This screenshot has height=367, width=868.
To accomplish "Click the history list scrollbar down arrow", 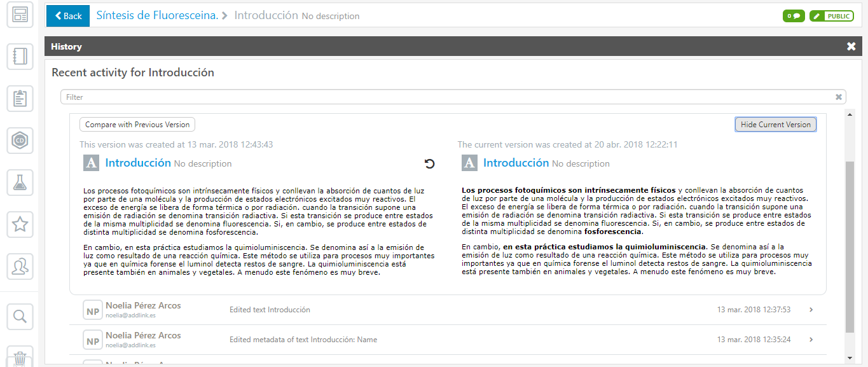I will click(850, 358).
